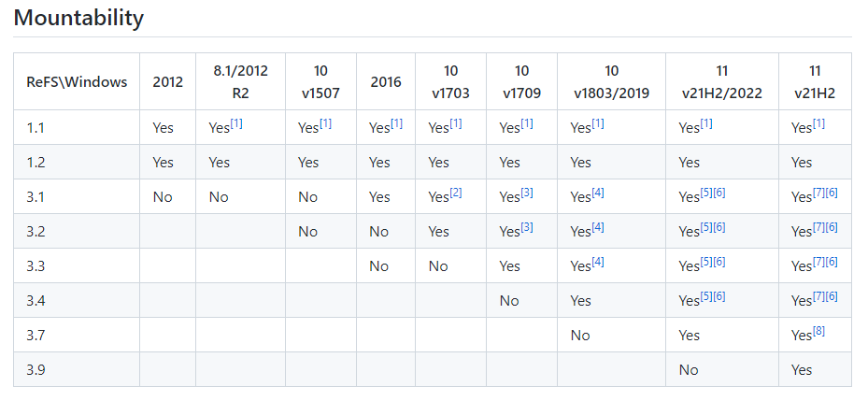The height and width of the screenshot is (401, 868).
Task: Click the No cell in row 3.7
Action: click(x=580, y=336)
